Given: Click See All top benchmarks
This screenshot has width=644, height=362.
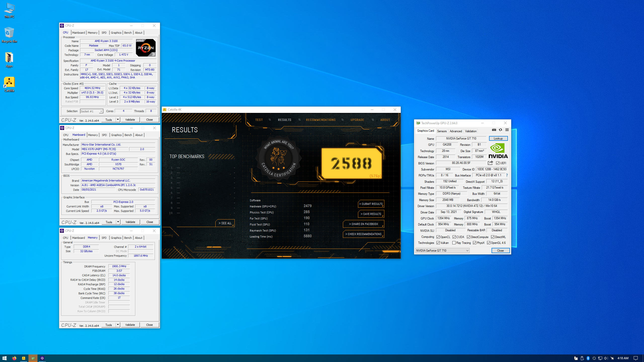Looking at the screenshot, I should coord(225,223).
